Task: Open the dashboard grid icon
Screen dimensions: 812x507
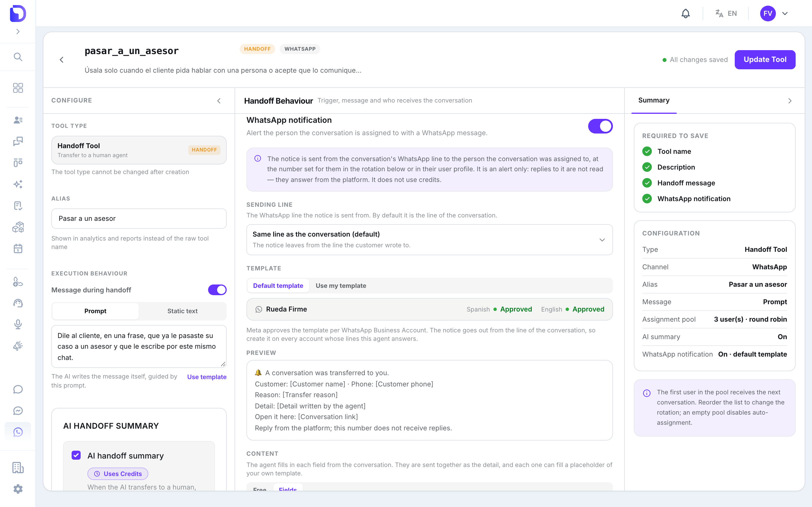Action: tap(18, 88)
